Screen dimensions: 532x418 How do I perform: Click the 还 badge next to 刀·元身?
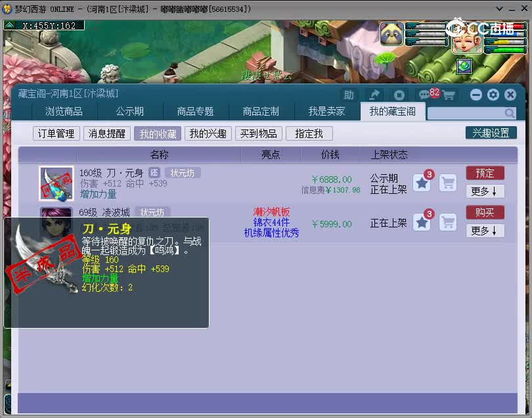[154, 173]
